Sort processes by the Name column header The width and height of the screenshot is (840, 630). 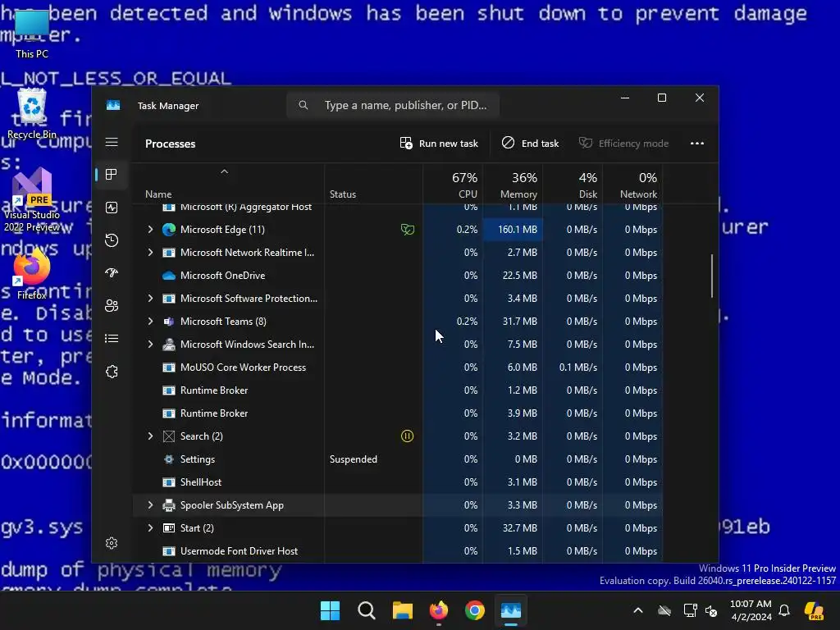point(228,184)
